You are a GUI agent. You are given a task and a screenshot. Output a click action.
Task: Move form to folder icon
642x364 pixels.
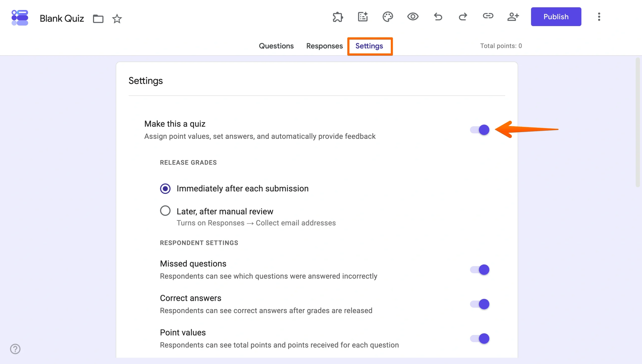tap(98, 19)
